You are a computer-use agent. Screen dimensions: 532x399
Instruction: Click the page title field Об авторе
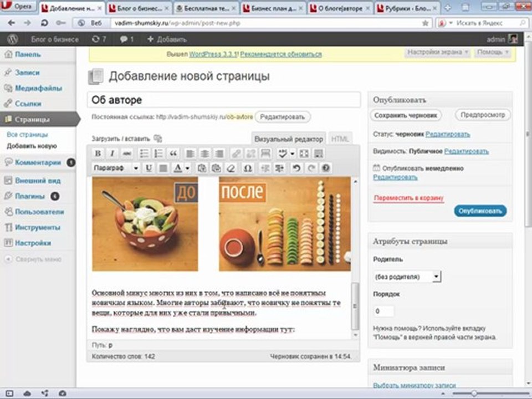click(x=223, y=100)
